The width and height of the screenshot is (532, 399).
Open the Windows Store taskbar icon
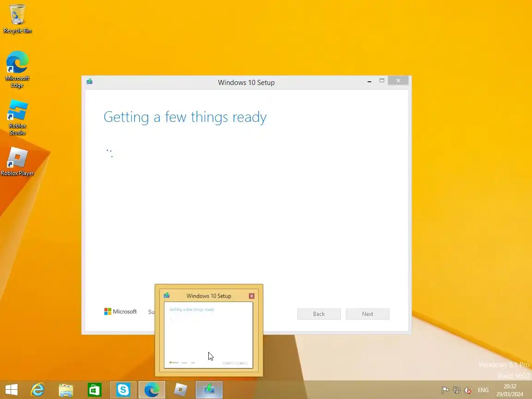[x=95, y=389]
